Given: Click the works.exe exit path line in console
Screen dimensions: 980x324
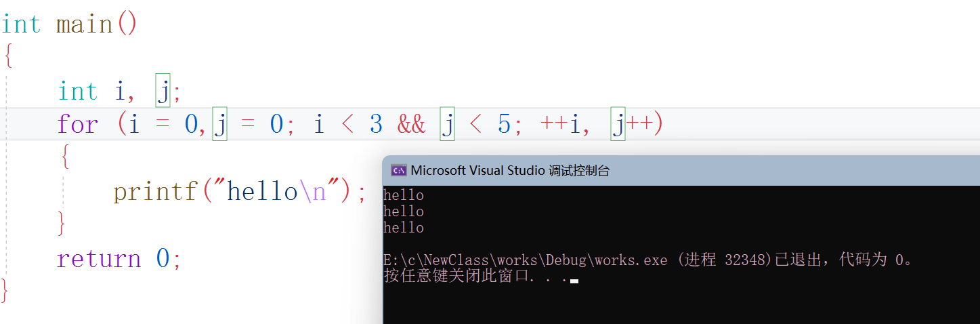Looking at the screenshot, I should tap(648, 260).
